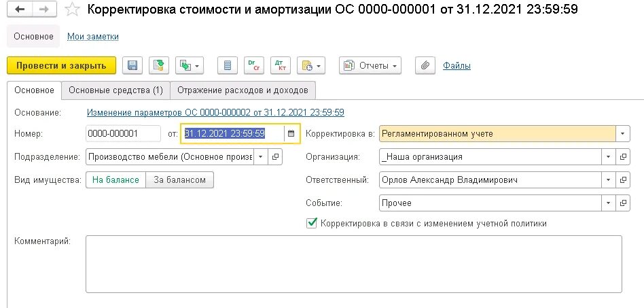This screenshot has width=644, height=308.
Task: Switch to the Основное form tab
Action: pyautogui.click(x=34, y=90)
